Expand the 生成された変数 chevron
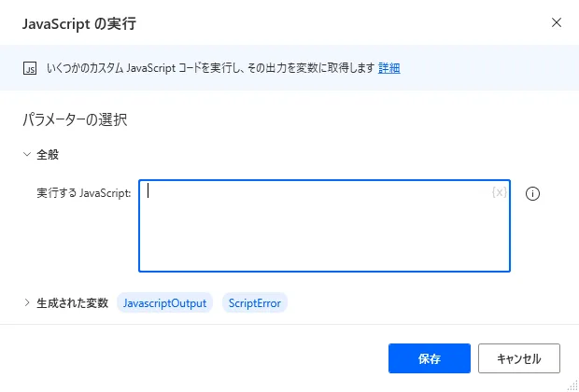Screen dimensions: 579x392 (x=26, y=302)
